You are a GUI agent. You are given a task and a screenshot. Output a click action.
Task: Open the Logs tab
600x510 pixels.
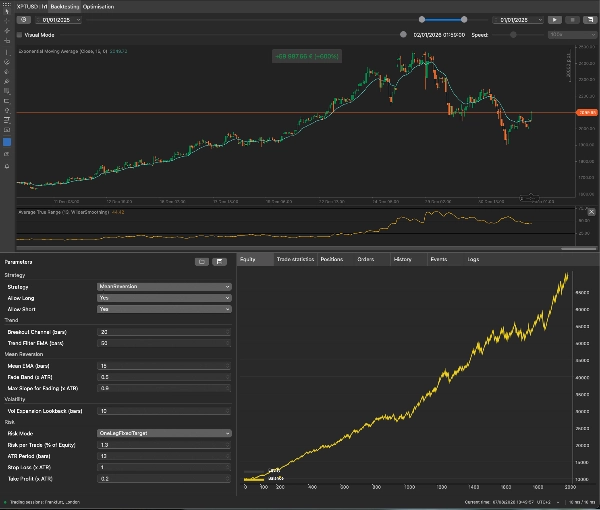pos(473,259)
